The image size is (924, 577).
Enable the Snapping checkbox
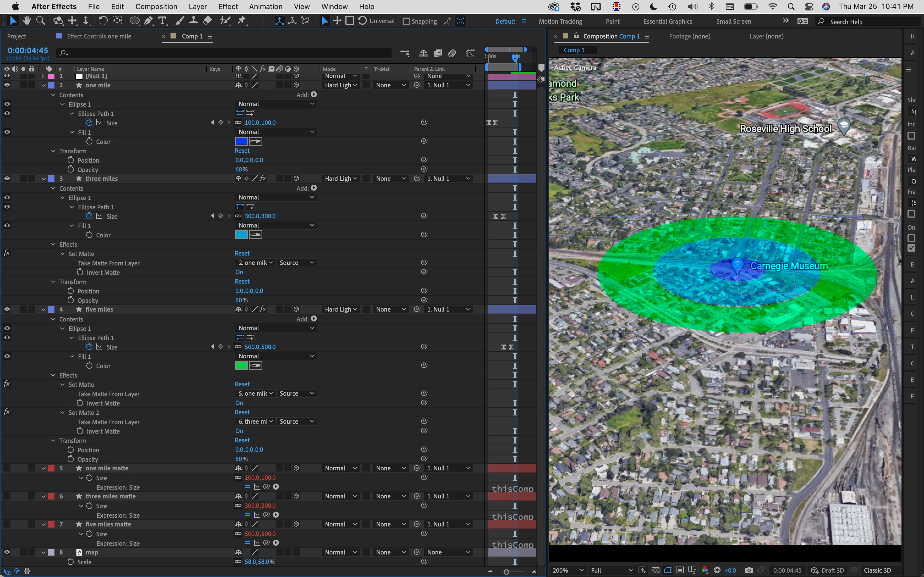pos(406,21)
